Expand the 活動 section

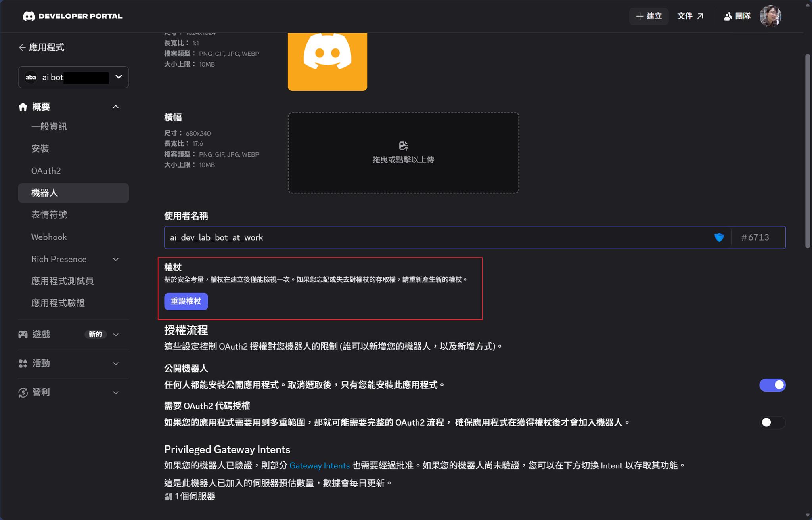(116, 363)
